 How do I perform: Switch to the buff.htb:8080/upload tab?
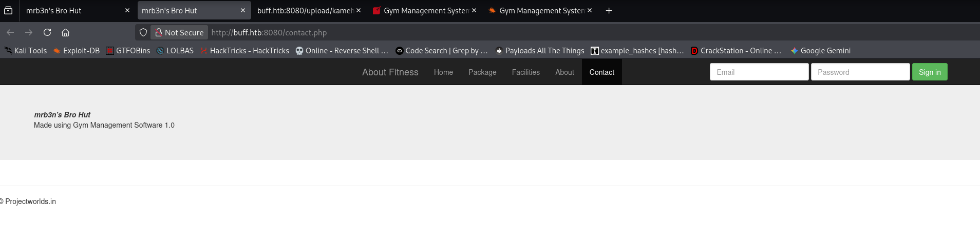305,11
